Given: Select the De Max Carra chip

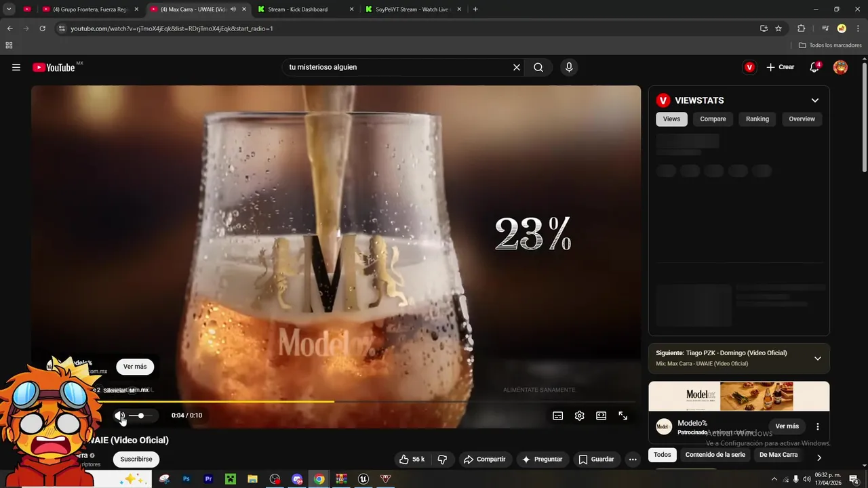Looking at the screenshot, I should coord(778,455).
